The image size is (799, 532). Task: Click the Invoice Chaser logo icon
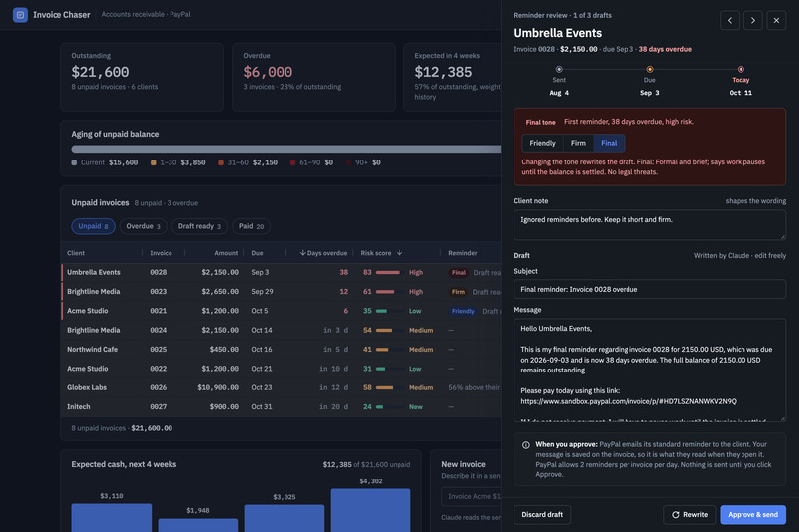20,14
